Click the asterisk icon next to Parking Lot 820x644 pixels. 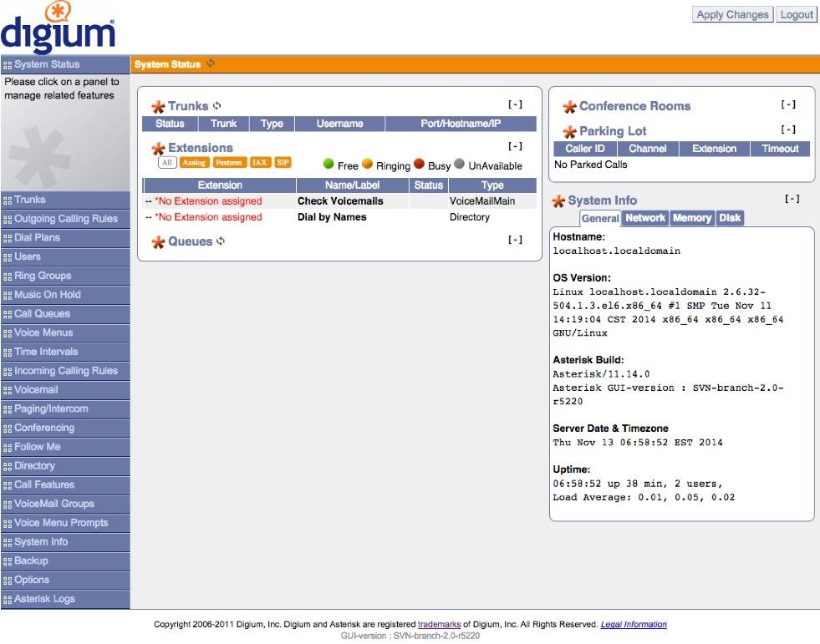coord(569,132)
